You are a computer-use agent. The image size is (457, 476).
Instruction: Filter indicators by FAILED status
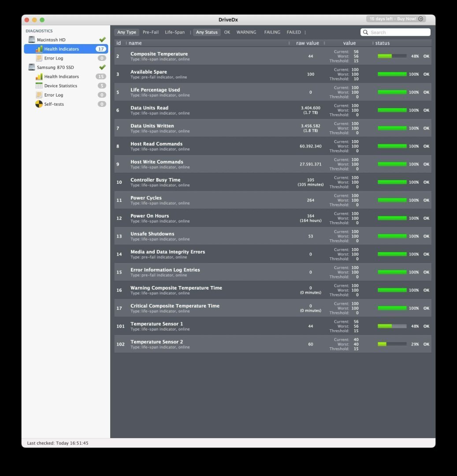(294, 32)
